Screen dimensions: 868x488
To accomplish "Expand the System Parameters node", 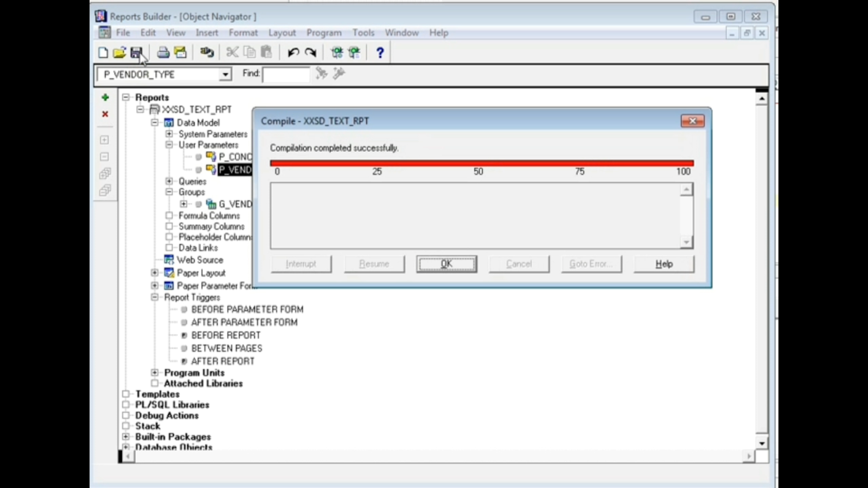I will tap(169, 134).
